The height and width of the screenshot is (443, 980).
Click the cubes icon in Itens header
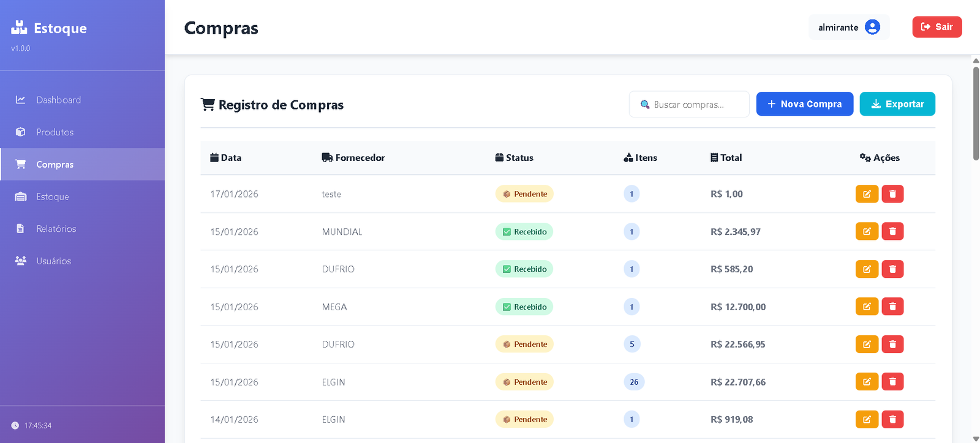click(x=628, y=158)
